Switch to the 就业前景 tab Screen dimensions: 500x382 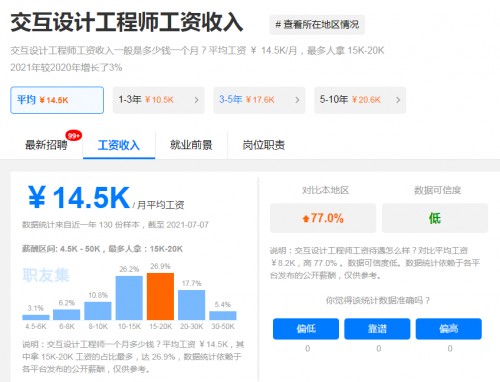(x=191, y=145)
